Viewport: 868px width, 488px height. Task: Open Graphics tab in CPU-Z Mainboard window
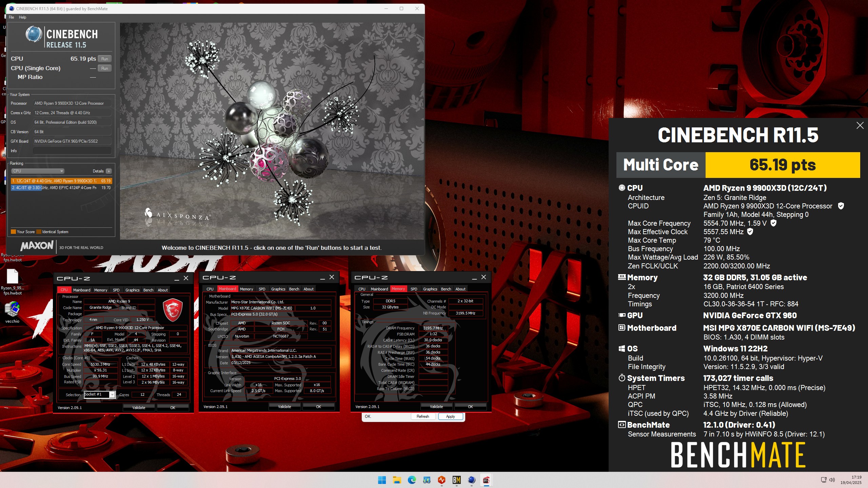(x=278, y=289)
